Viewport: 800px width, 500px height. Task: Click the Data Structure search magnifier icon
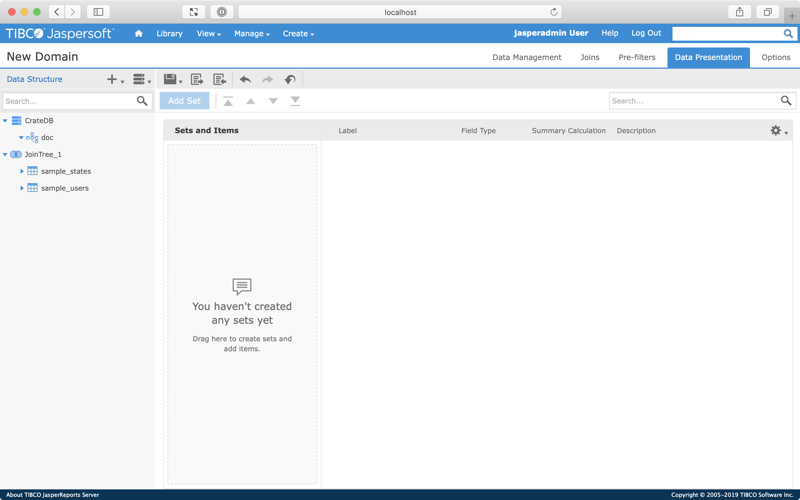[142, 101]
